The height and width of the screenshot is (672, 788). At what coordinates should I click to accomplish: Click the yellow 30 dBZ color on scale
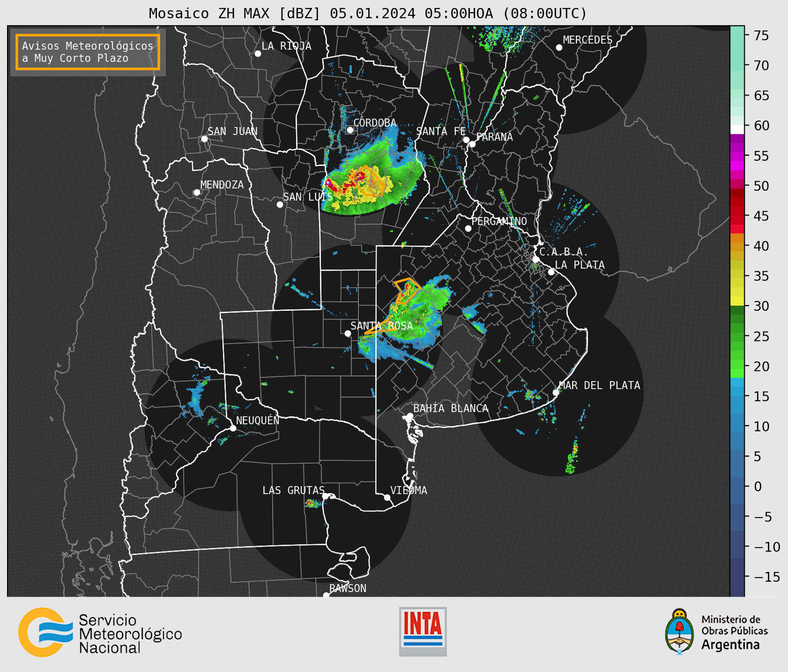[x=737, y=301]
